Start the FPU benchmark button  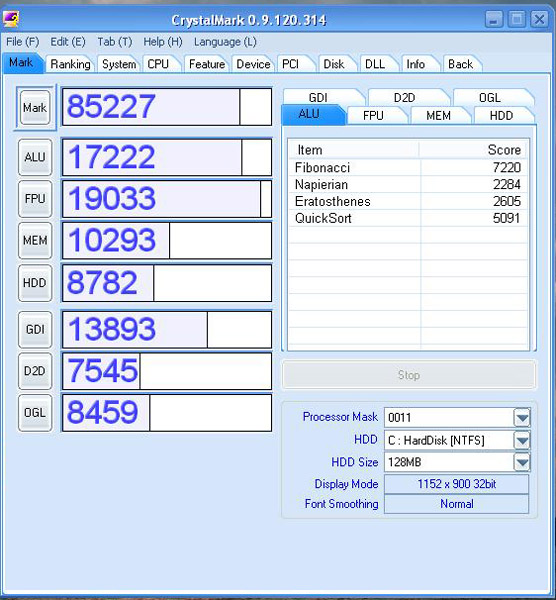35,199
